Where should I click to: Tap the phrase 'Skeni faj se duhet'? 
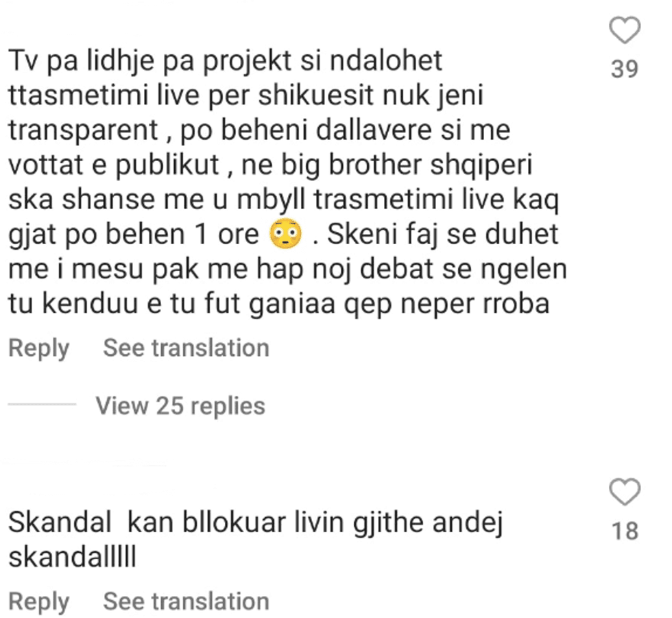coord(443,235)
